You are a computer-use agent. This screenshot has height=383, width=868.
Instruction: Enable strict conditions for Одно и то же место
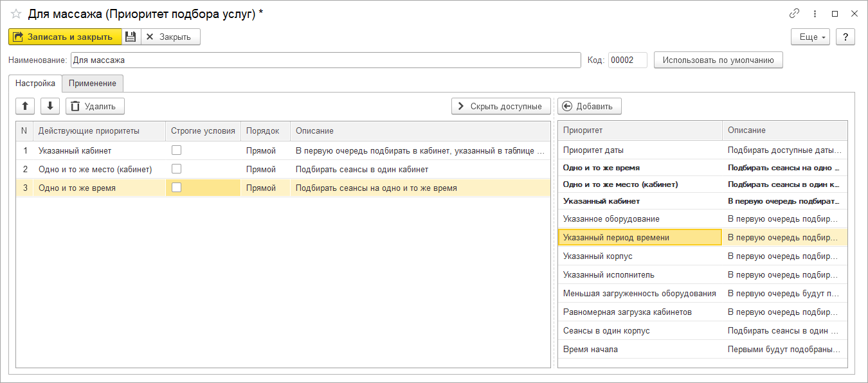(x=176, y=169)
